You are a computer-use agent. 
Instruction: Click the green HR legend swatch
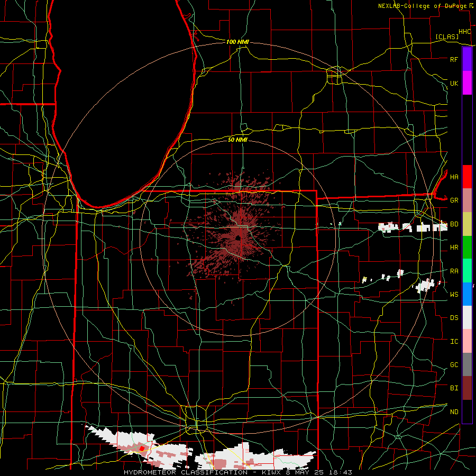[467, 247]
